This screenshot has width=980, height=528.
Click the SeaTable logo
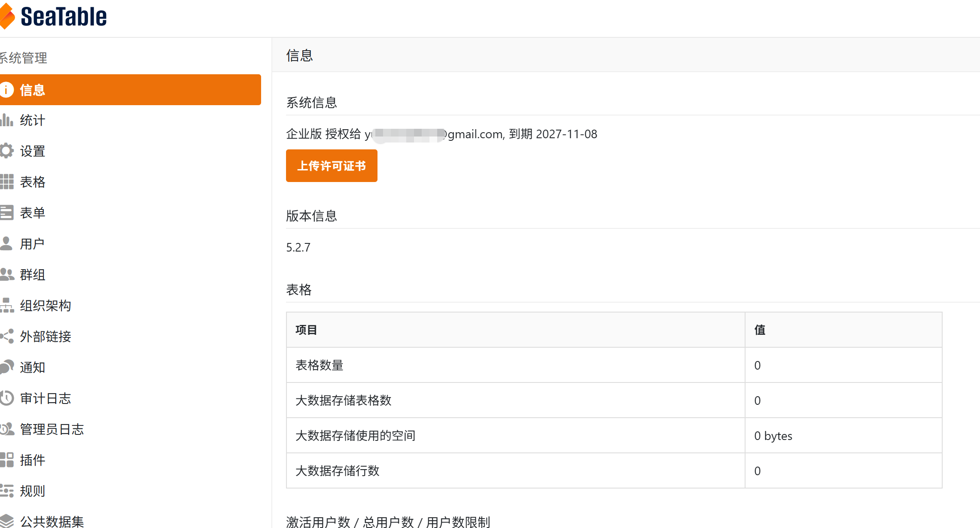[54, 16]
